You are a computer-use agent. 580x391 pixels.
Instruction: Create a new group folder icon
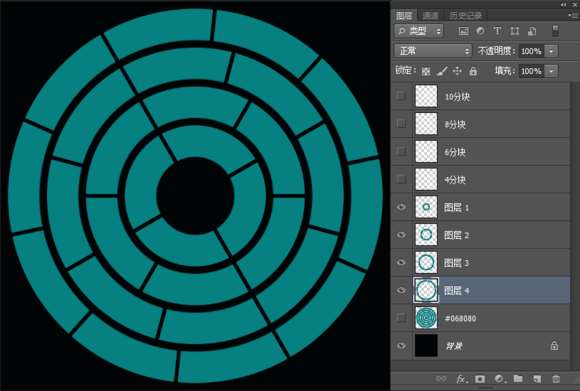click(x=518, y=378)
